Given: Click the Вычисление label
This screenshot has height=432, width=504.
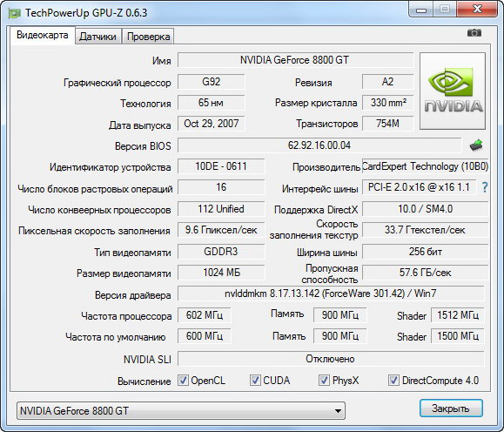Looking at the screenshot, I should [144, 381].
